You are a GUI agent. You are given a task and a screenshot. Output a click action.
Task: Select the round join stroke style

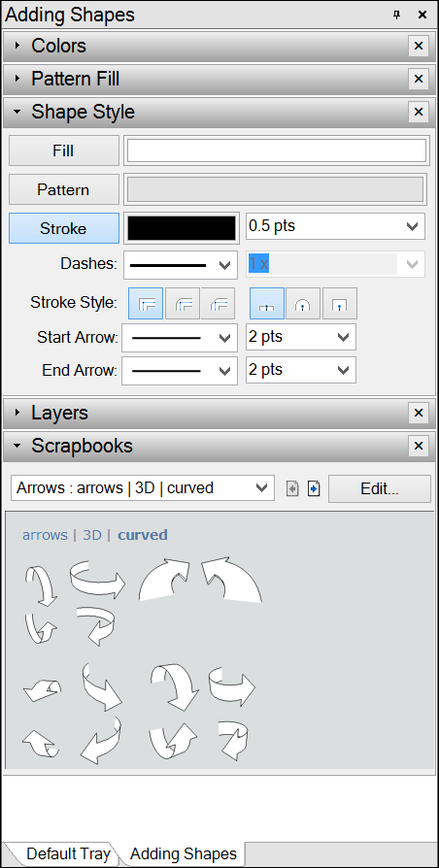[183, 303]
